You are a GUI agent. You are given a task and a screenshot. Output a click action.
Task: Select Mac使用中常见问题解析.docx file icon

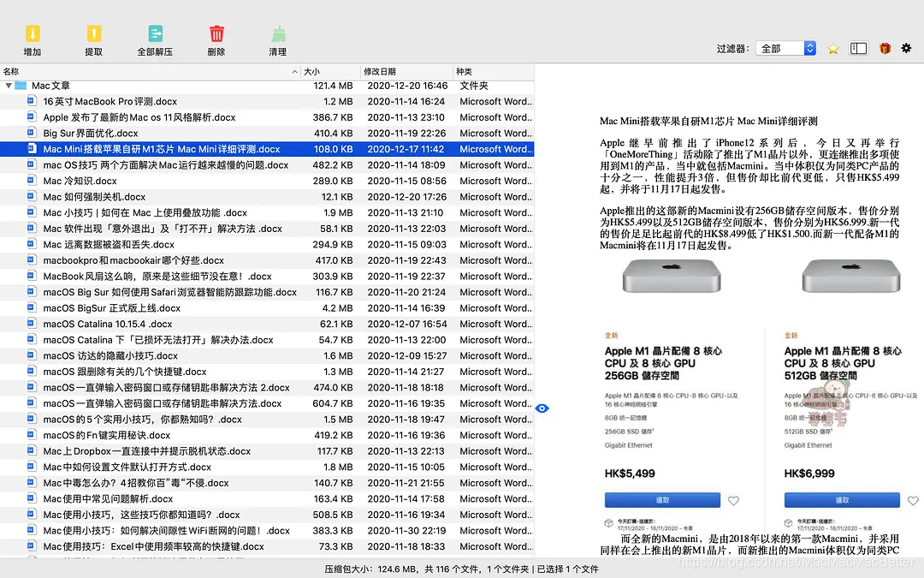32,499
